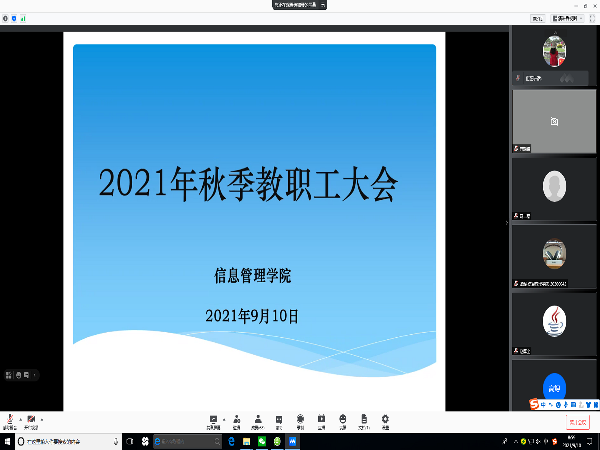This screenshot has width=600, height=450.
Task: Select the participant with camera-off gray tile
Action: [x=554, y=120]
